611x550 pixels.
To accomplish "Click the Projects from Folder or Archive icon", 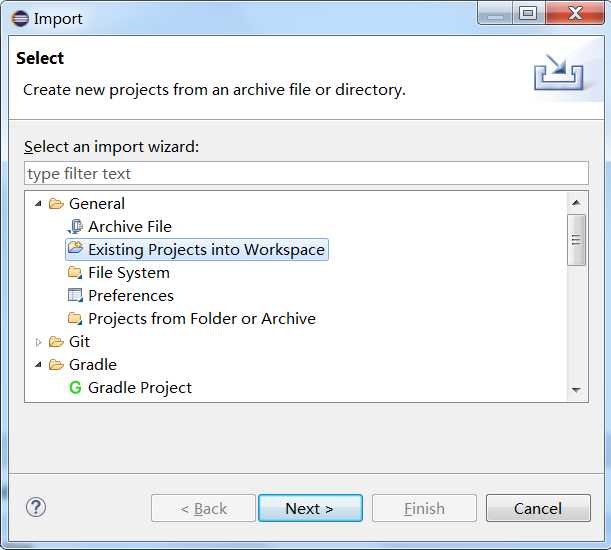I will (75, 319).
